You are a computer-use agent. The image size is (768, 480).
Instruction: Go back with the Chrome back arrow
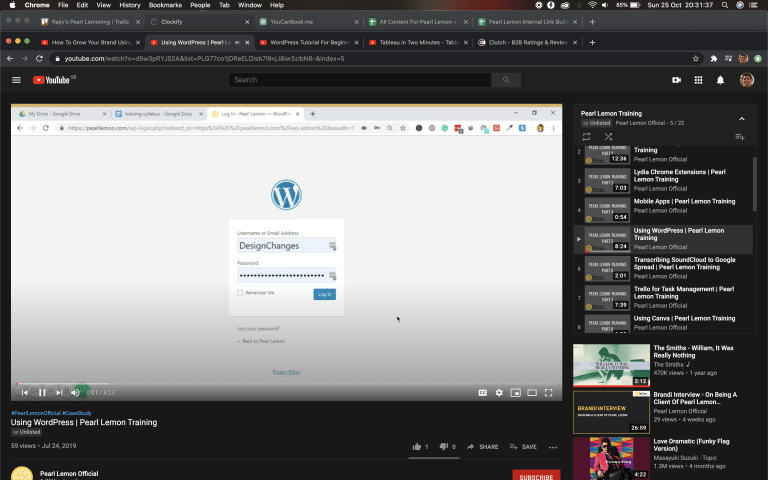pyautogui.click(x=10, y=58)
